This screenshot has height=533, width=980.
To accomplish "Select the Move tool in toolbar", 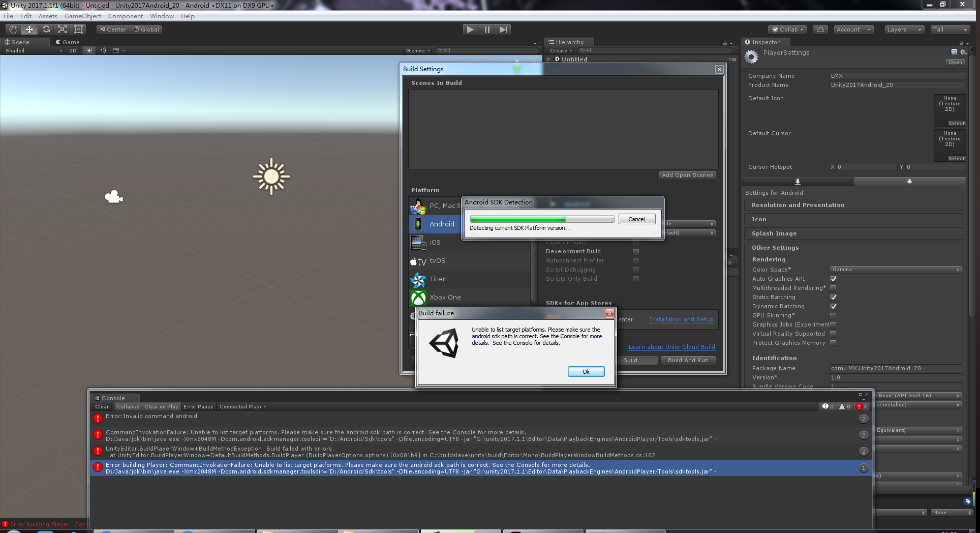I will (x=29, y=29).
